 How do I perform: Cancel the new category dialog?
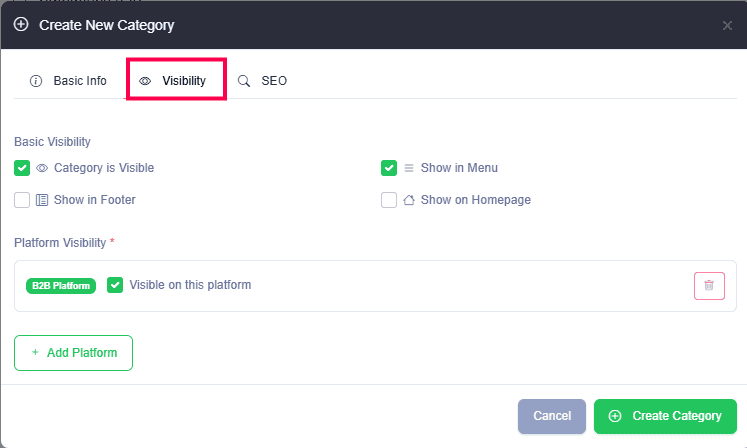552,416
